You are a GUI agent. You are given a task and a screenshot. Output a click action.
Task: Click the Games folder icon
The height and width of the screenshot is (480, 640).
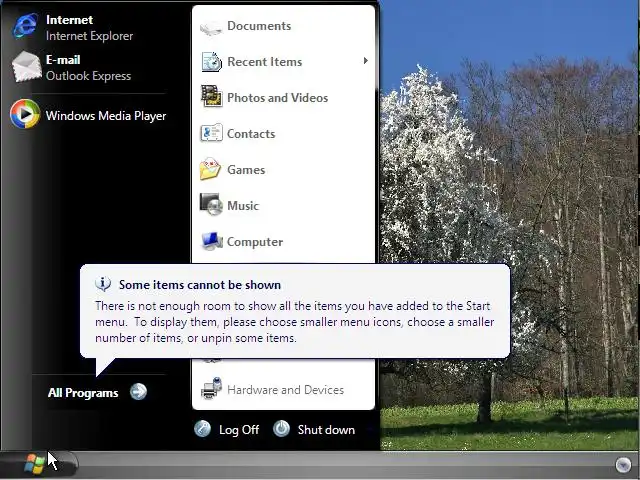210,169
